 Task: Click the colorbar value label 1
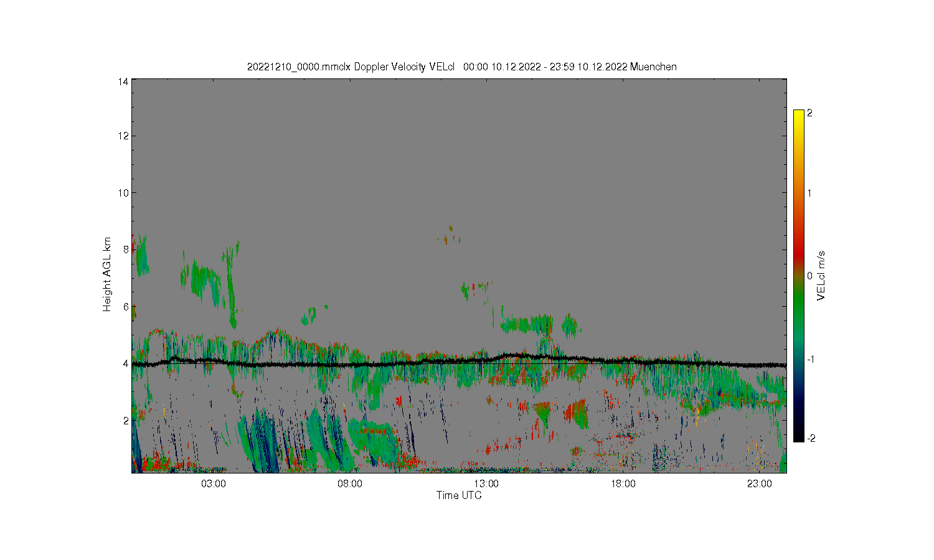tap(809, 193)
